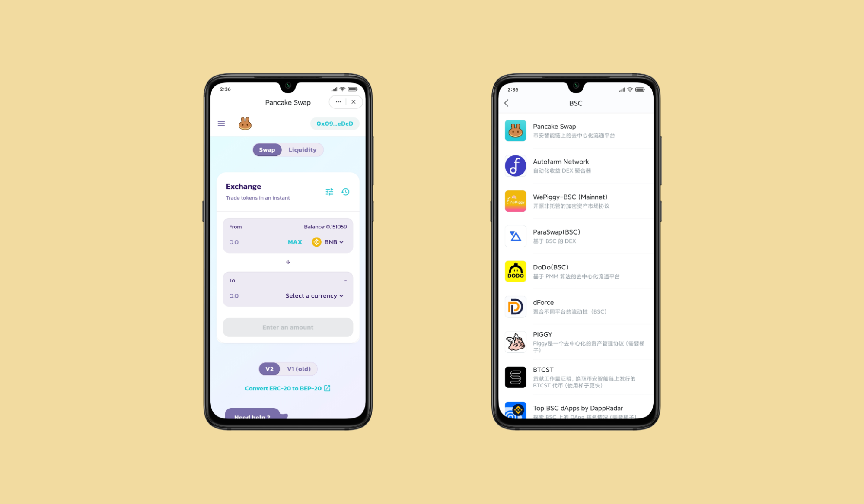Select MAX balance input
The width and height of the screenshot is (864, 504).
coord(294,241)
